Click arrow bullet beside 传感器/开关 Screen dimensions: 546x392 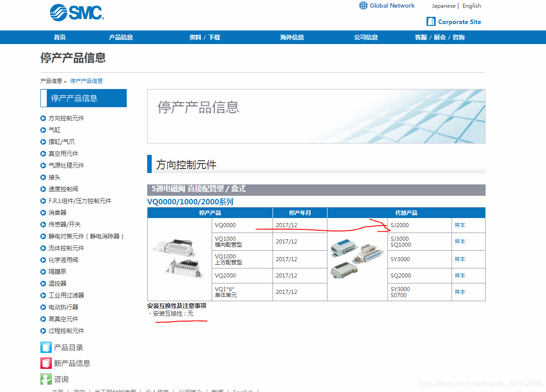coord(43,224)
